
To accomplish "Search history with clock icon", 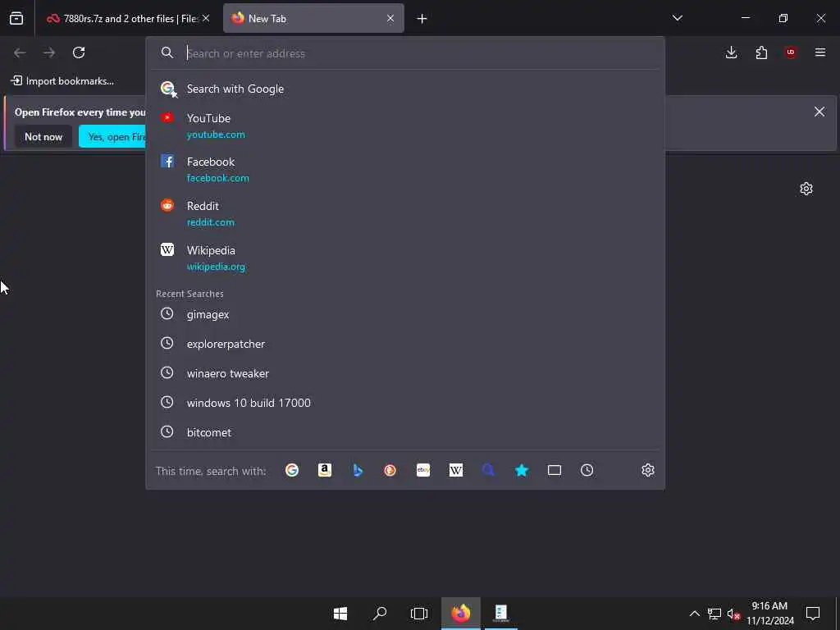I will 587,470.
